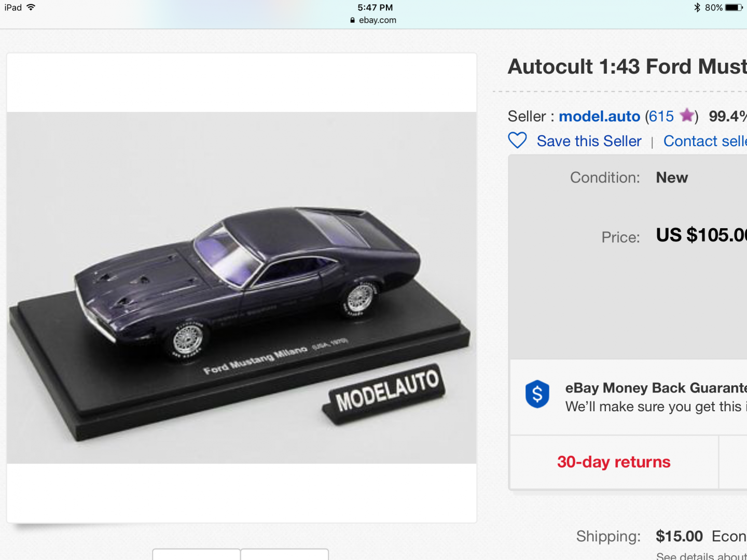Tap the battery indicator icon

[x=734, y=7]
